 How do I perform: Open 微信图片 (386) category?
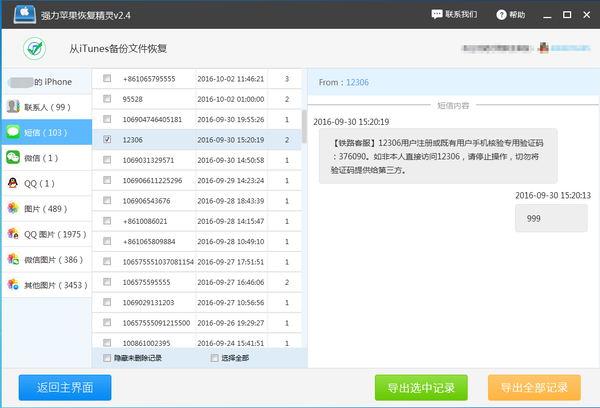(x=47, y=259)
